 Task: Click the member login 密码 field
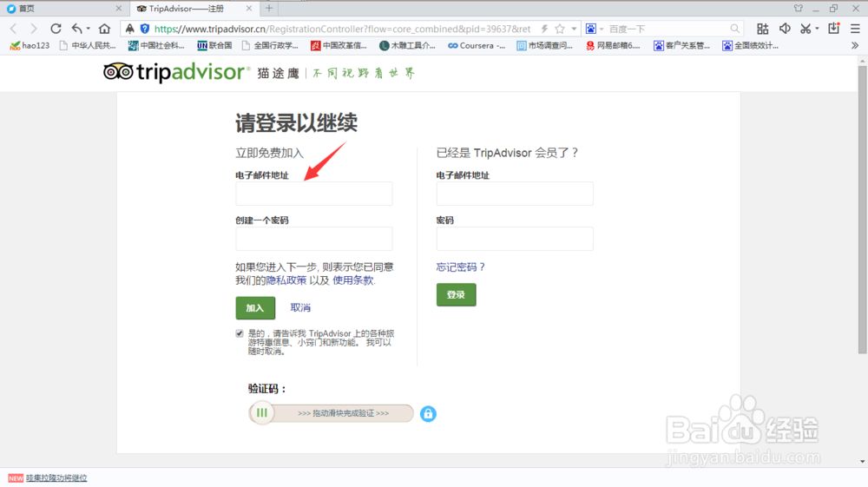515,239
